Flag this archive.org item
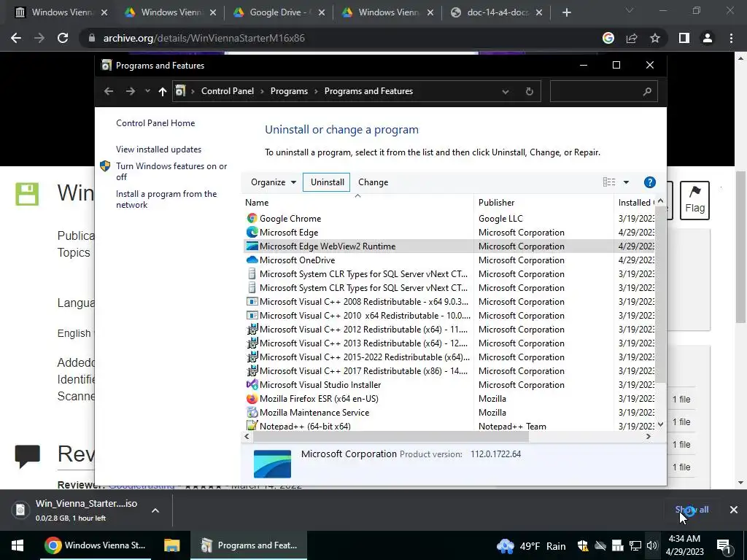747x560 pixels. coord(694,201)
